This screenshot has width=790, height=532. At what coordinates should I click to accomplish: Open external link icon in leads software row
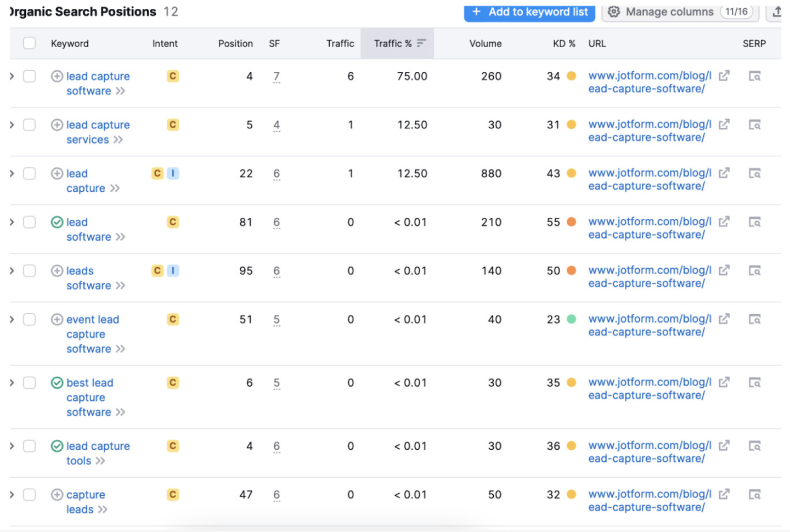(724, 270)
